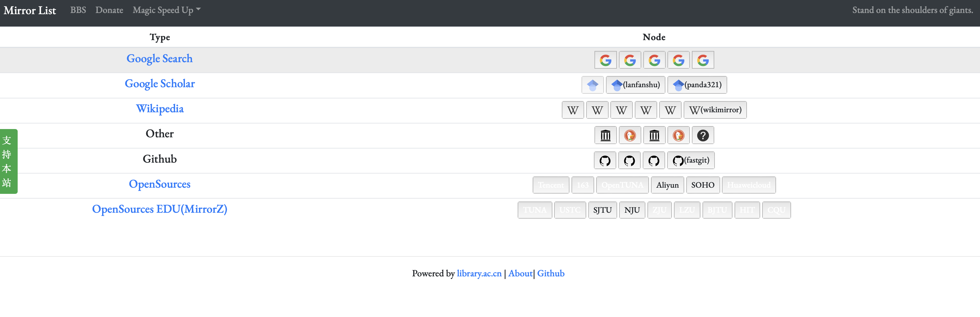The image size is (980, 317).
Task: Open the first Wikipedia W mirror node
Action: [x=573, y=110]
